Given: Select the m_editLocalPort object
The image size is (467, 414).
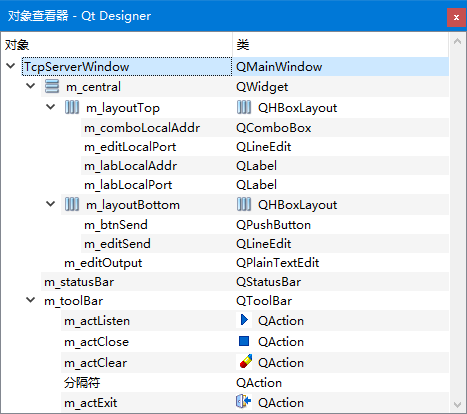Looking at the screenshot, I should (130, 147).
